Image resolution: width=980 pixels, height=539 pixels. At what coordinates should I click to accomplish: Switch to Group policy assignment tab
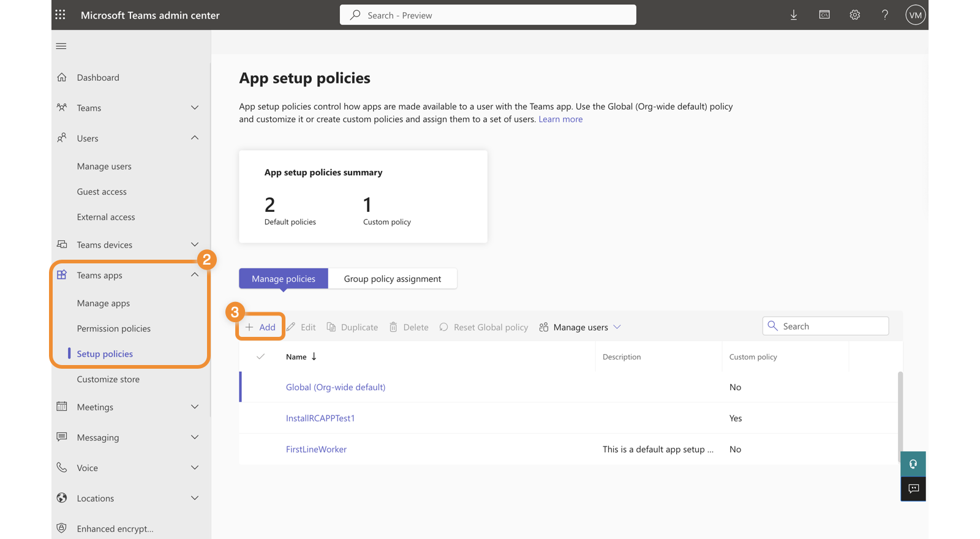[x=393, y=279]
